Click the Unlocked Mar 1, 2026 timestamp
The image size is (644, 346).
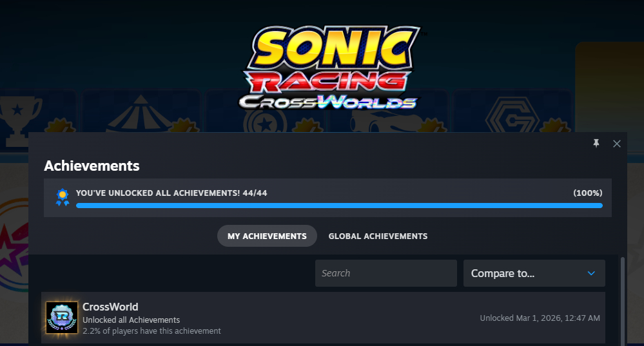click(540, 318)
